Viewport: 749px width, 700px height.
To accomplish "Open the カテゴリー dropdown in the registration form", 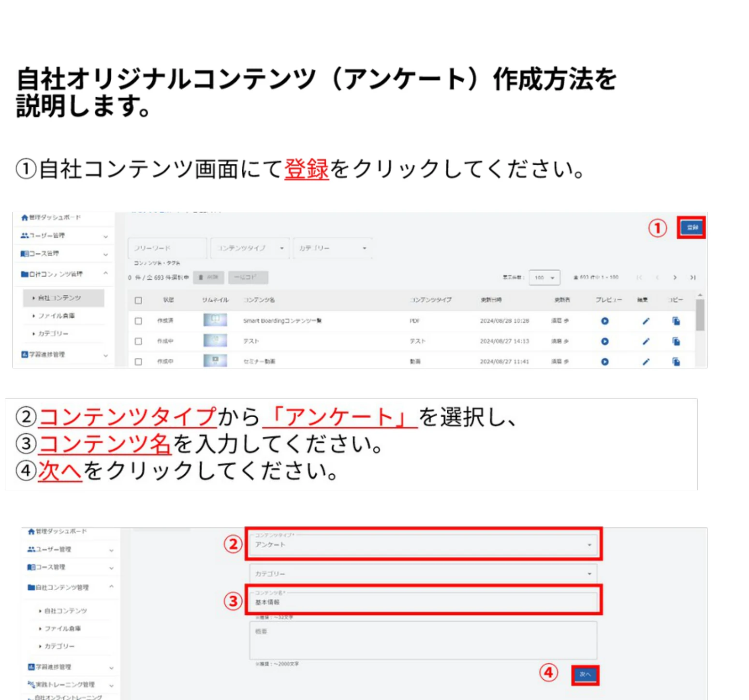I will tap(423, 573).
